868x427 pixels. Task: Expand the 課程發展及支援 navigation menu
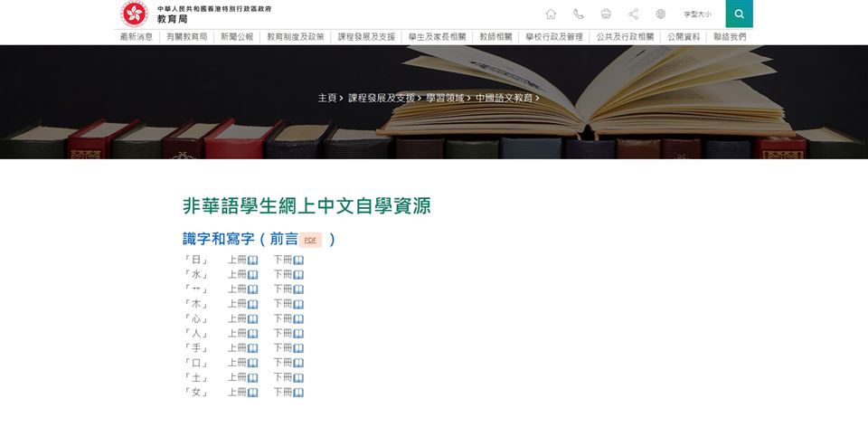pos(366,37)
